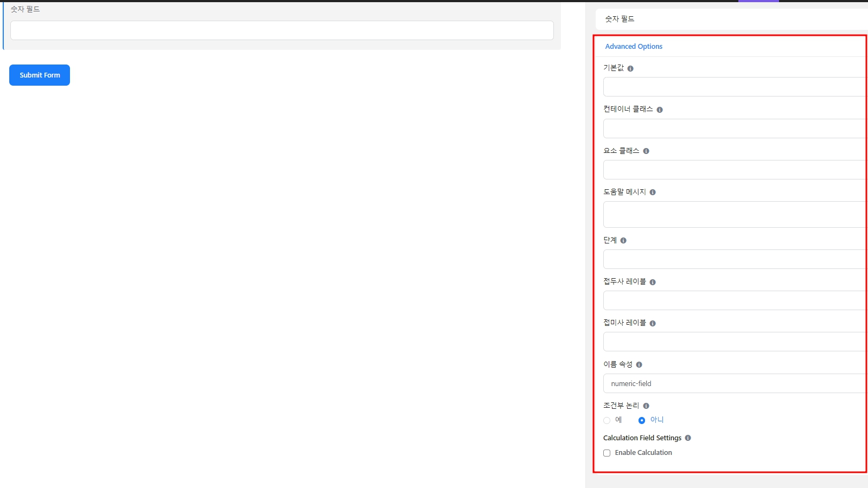Click the info icon next to Calculation Field Settings
868x488 pixels.
[688, 438]
